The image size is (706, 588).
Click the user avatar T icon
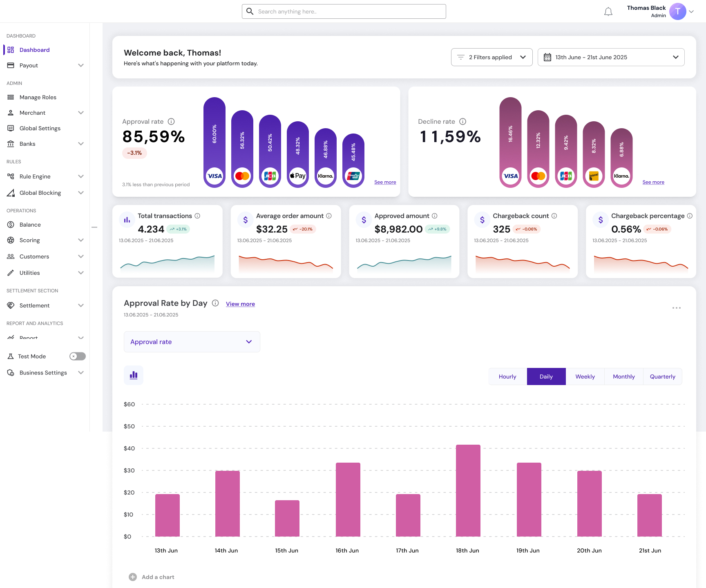[678, 11]
